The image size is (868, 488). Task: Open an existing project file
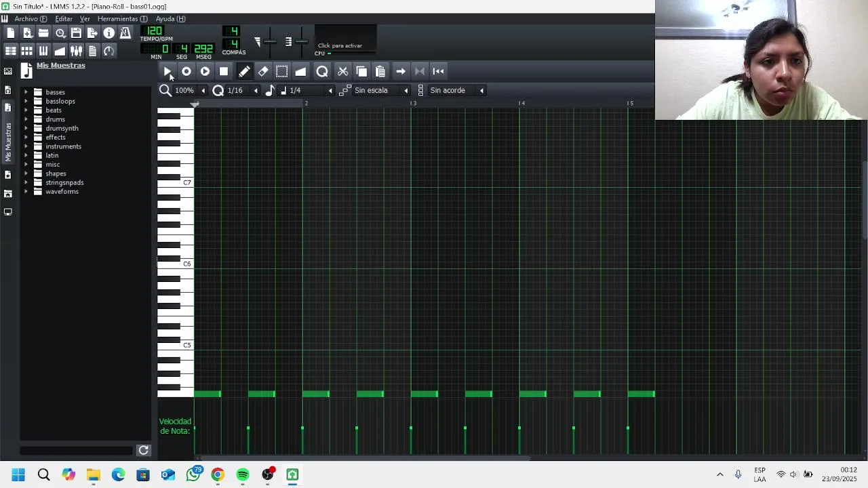coord(43,33)
